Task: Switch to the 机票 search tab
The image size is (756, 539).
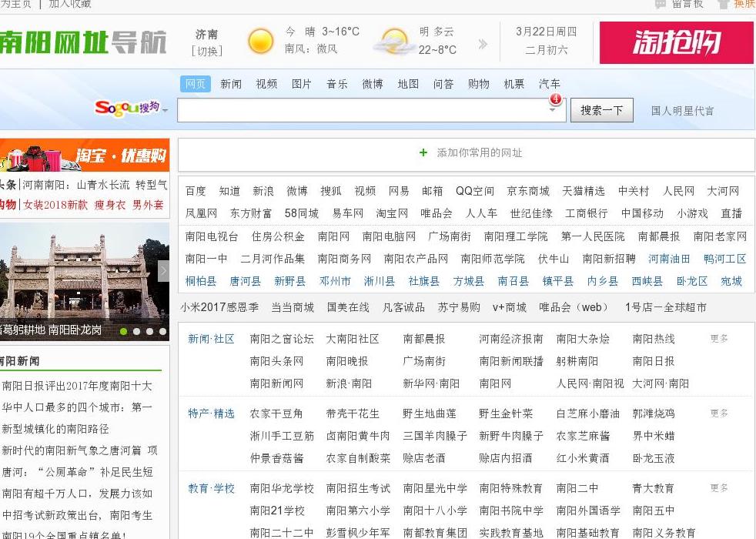Action: (x=514, y=84)
